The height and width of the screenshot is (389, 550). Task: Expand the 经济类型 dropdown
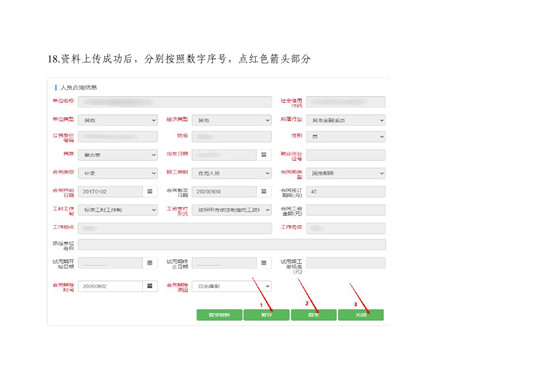[232, 120]
